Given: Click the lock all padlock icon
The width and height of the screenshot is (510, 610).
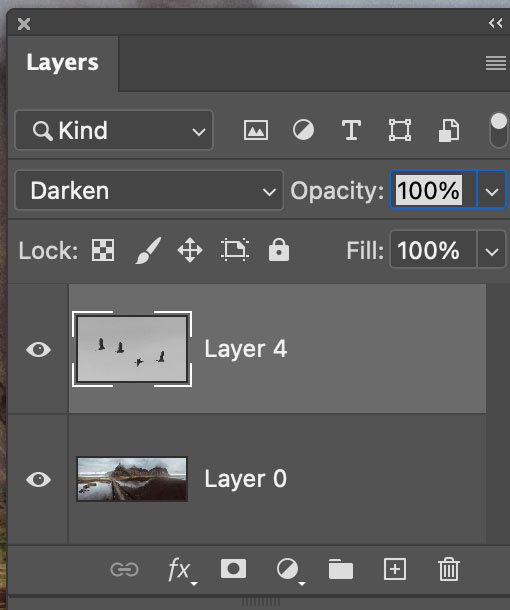Looking at the screenshot, I should [x=279, y=249].
